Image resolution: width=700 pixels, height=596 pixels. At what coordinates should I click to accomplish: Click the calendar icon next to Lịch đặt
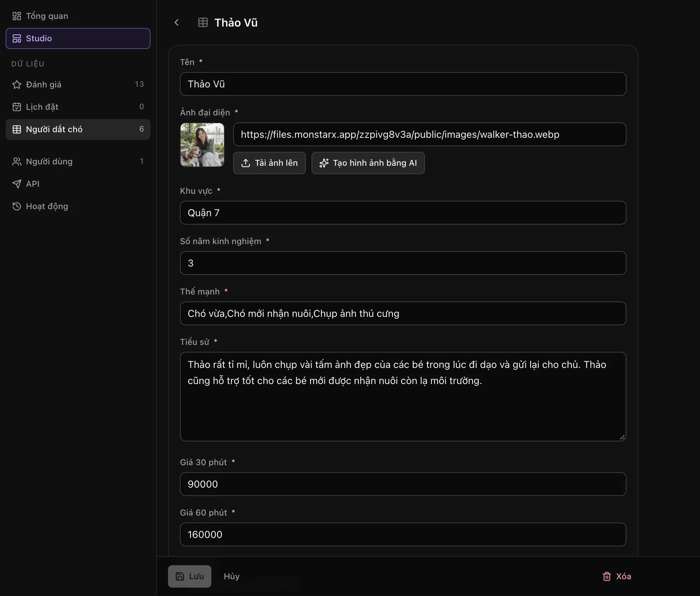[17, 107]
